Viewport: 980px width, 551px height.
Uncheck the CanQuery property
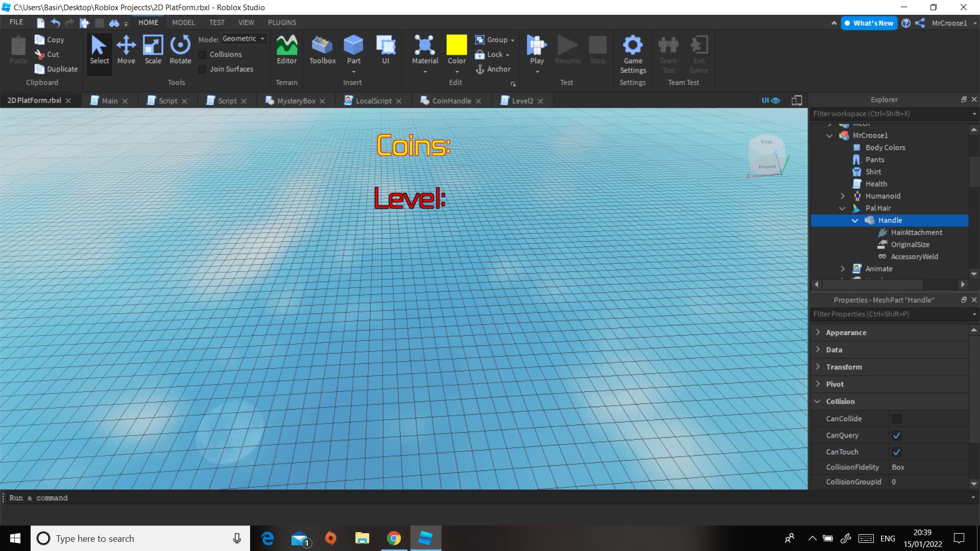(897, 436)
